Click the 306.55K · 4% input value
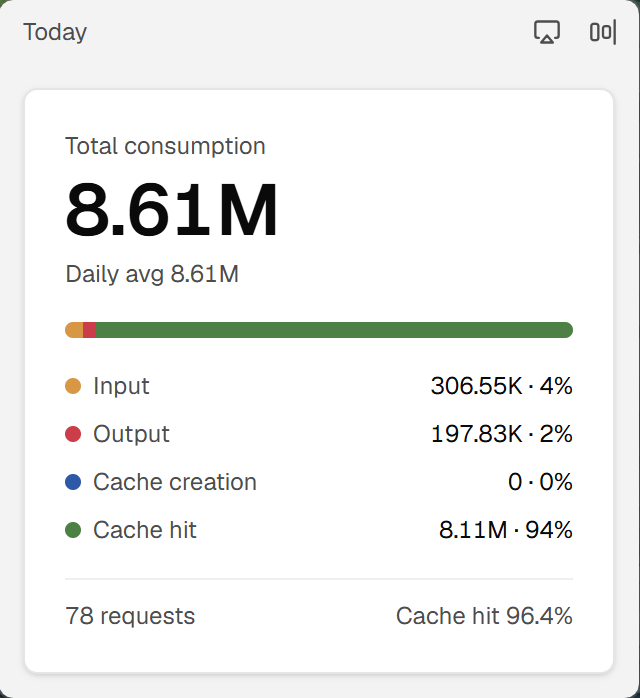This screenshot has width=640, height=698. [502, 386]
